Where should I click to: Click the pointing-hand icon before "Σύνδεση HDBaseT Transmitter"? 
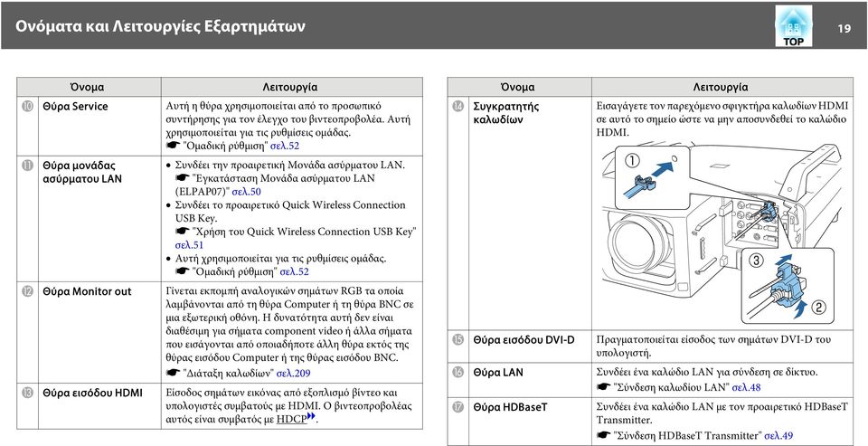click(604, 435)
